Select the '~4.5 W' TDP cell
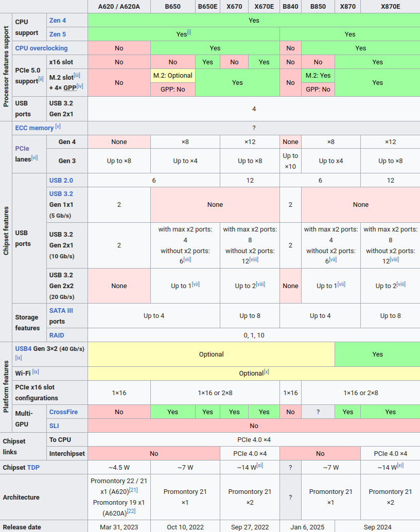This screenshot has width=420, height=532. (119, 468)
